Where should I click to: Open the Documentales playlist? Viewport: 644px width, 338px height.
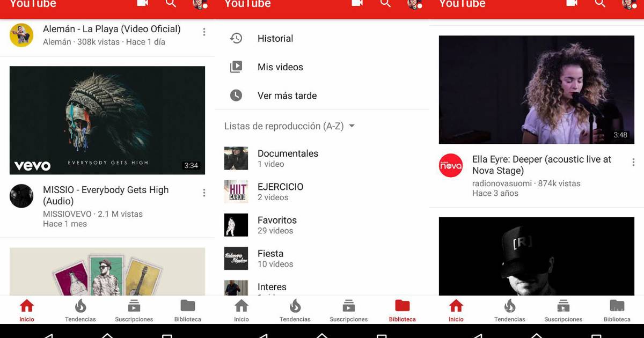click(x=287, y=158)
